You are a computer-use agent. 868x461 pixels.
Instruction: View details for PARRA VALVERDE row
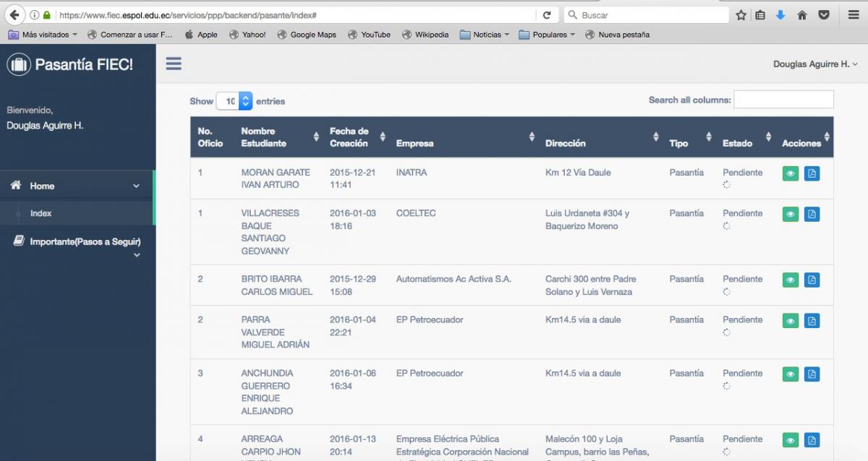point(791,320)
